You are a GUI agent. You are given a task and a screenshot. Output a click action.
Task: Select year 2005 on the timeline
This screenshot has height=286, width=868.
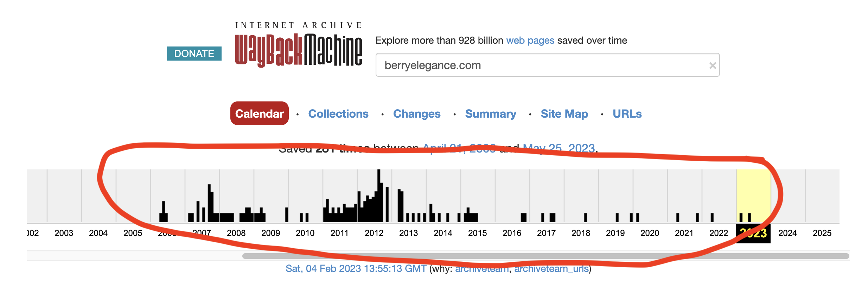133,233
